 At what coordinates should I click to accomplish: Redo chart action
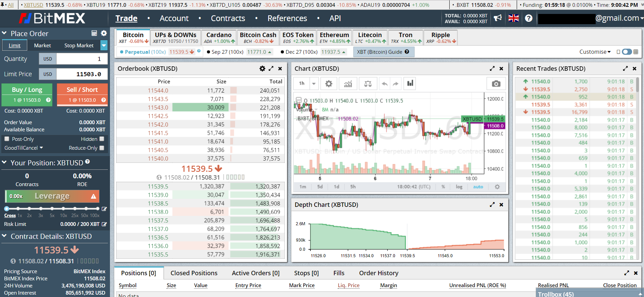[x=396, y=83]
